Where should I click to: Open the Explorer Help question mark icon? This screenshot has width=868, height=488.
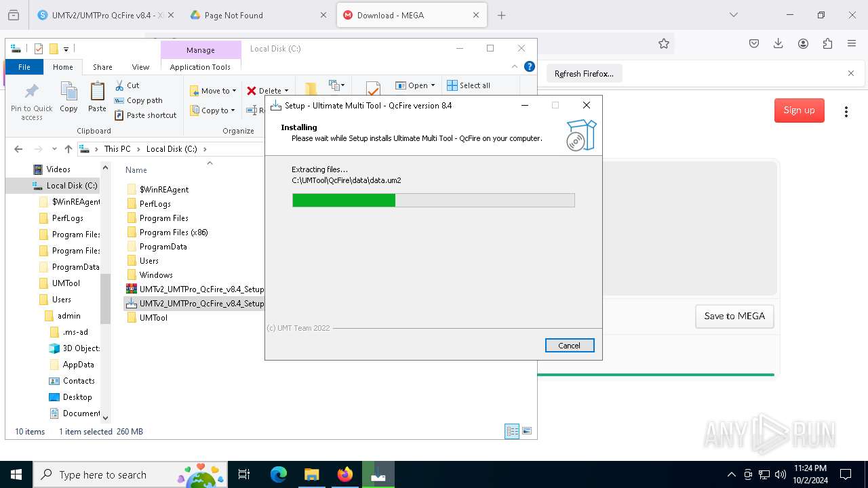(x=530, y=66)
